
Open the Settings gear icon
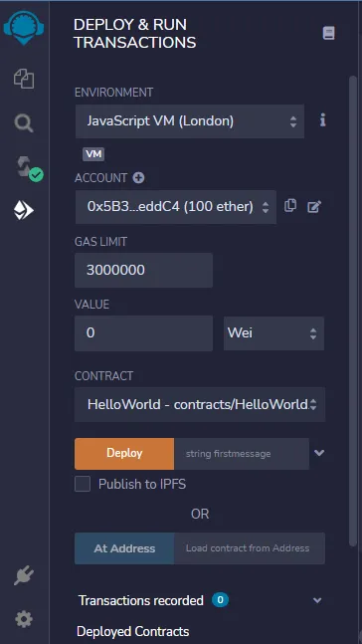[24, 618]
